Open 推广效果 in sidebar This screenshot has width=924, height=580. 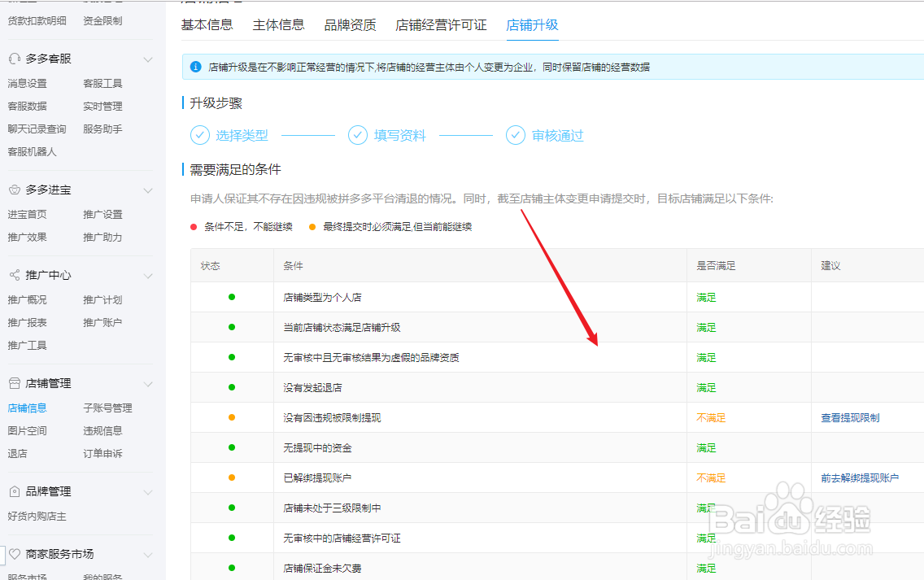pos(27,238)
